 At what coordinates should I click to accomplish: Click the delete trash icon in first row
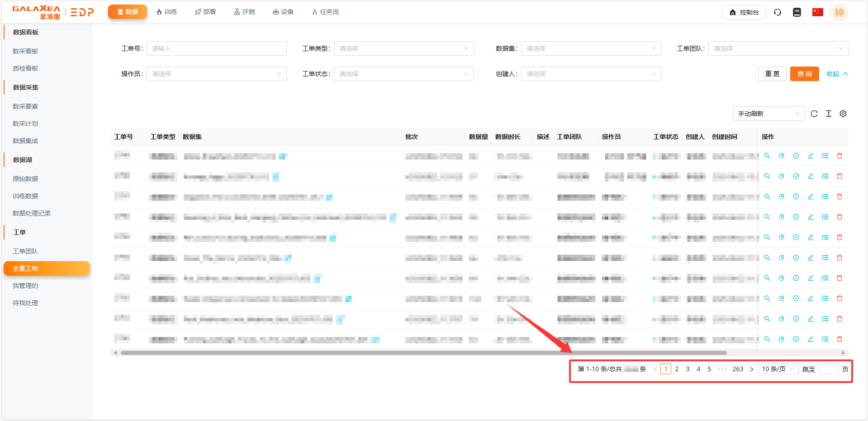pos(840,156)
